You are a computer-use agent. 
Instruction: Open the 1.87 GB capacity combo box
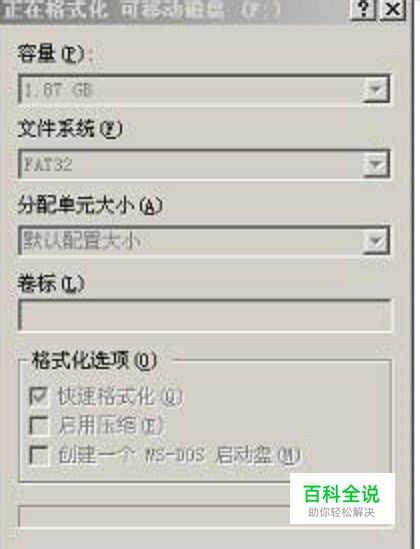pos(204,89)
